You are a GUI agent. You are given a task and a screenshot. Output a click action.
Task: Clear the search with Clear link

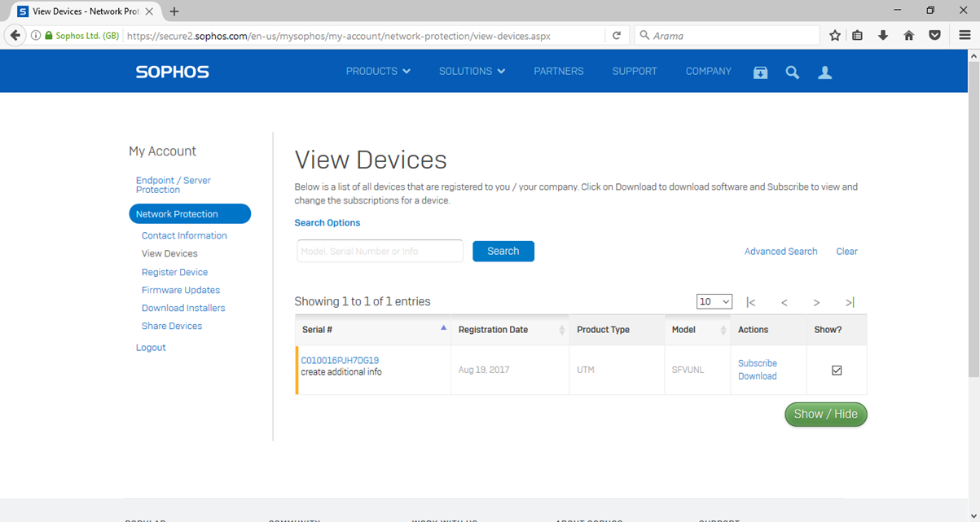[x=846, y=252]
